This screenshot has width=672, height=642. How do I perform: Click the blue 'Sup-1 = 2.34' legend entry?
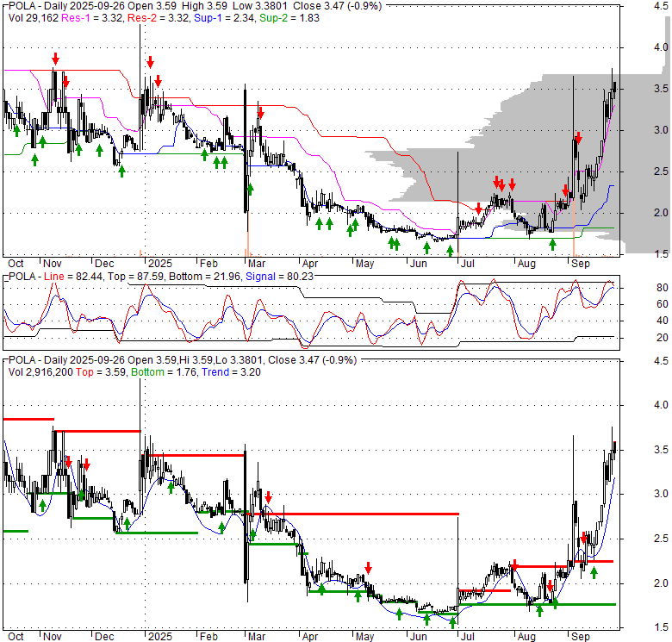coord(224,18)
